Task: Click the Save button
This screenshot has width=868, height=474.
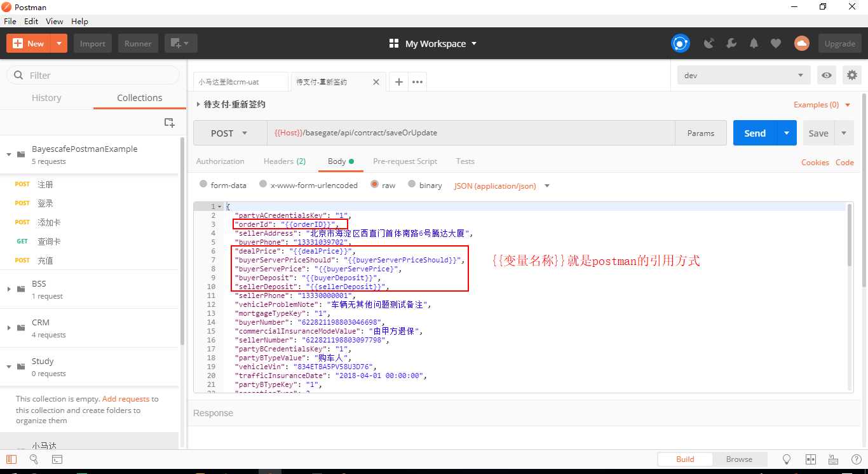Action: pyautogui.click(x=818, y=133)
